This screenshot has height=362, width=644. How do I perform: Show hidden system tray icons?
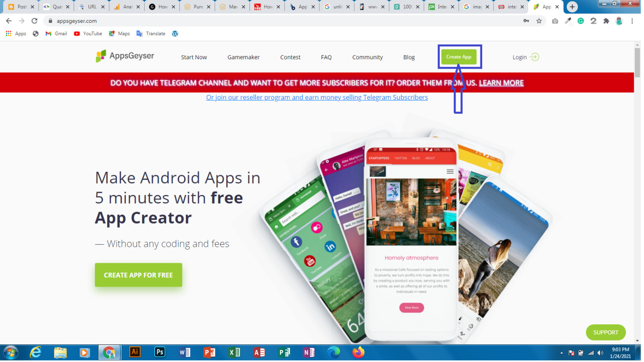[x=562, y=353]
